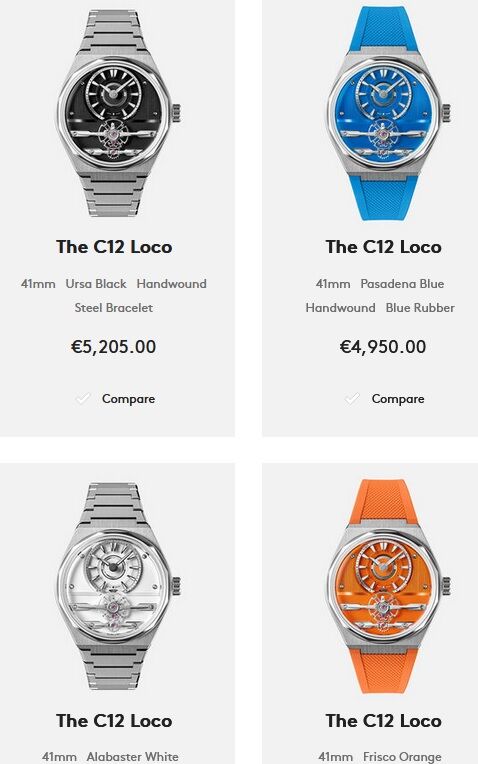The height and width of the screenshot is (764, 478).
Task: Open the Frisco Orange watch image
Action: pos(387,586)
